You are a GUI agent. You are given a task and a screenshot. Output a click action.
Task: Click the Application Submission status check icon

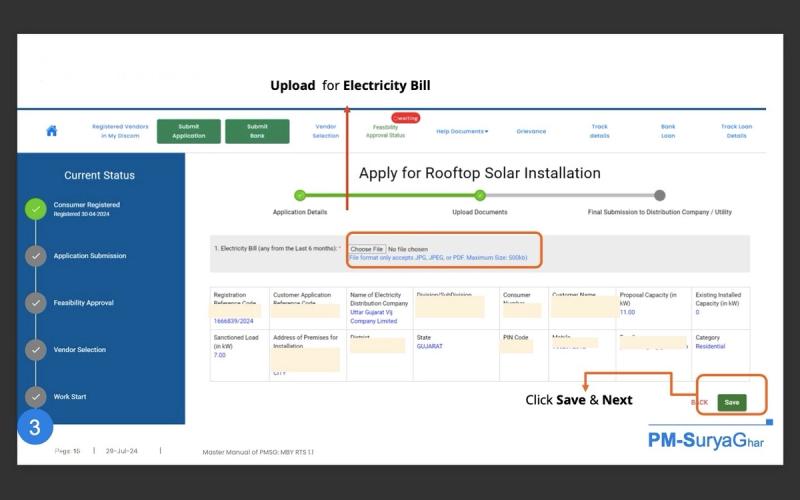36,256
